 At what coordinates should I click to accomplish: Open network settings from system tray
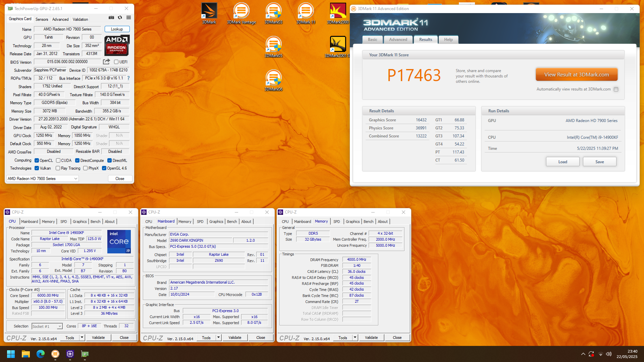pyautogui.click(x=600, y=354)
